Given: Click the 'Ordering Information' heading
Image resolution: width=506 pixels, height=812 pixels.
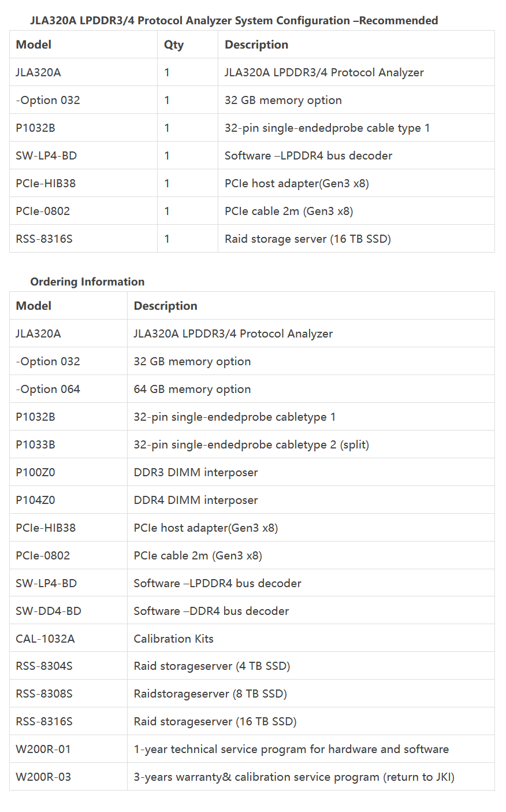Looking at the screenshot, I should (87, 281).
